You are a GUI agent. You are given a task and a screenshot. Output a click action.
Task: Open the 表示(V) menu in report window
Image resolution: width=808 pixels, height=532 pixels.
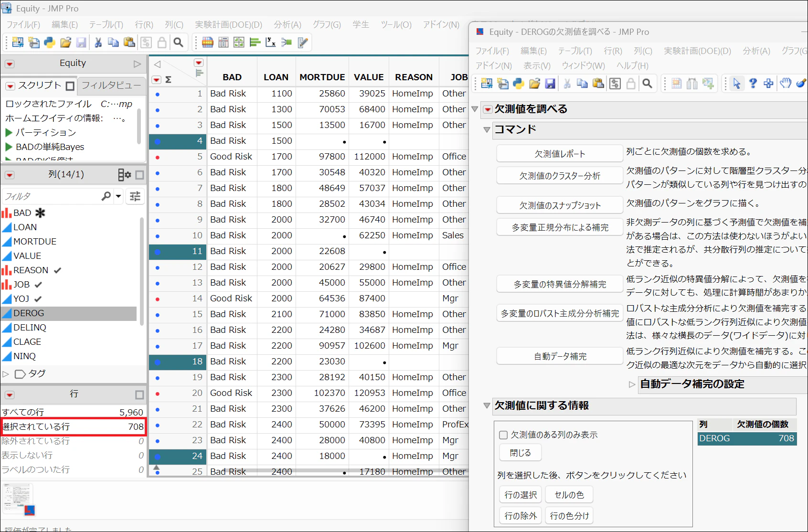pos(537,65)
